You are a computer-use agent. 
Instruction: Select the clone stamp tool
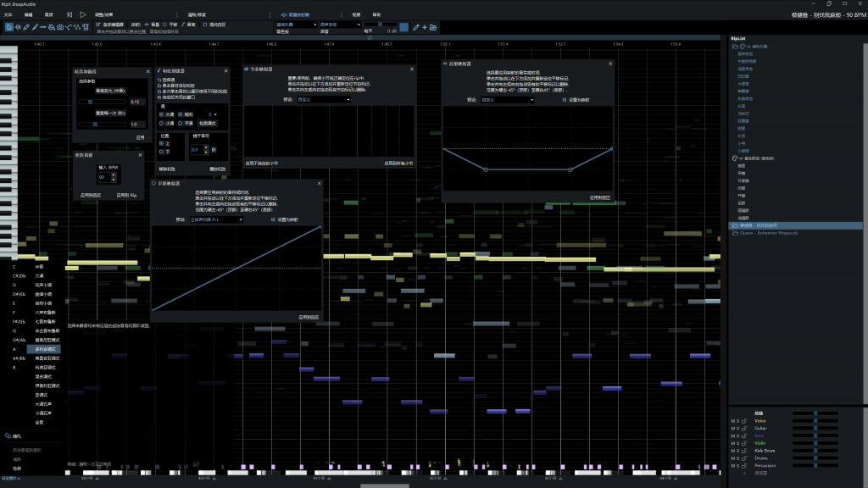(86, 26)
